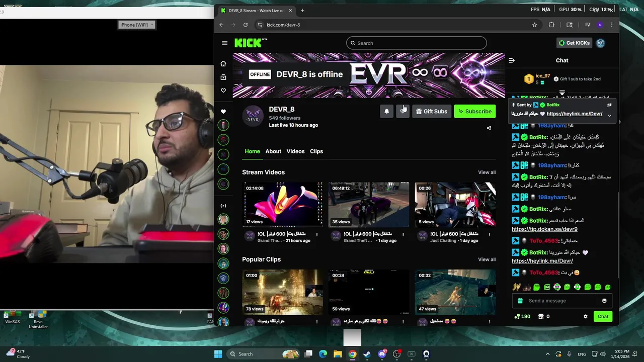This screenshot has width=644, height=362.
Task: Collapse the chat panel
Action: coord(512,60)
